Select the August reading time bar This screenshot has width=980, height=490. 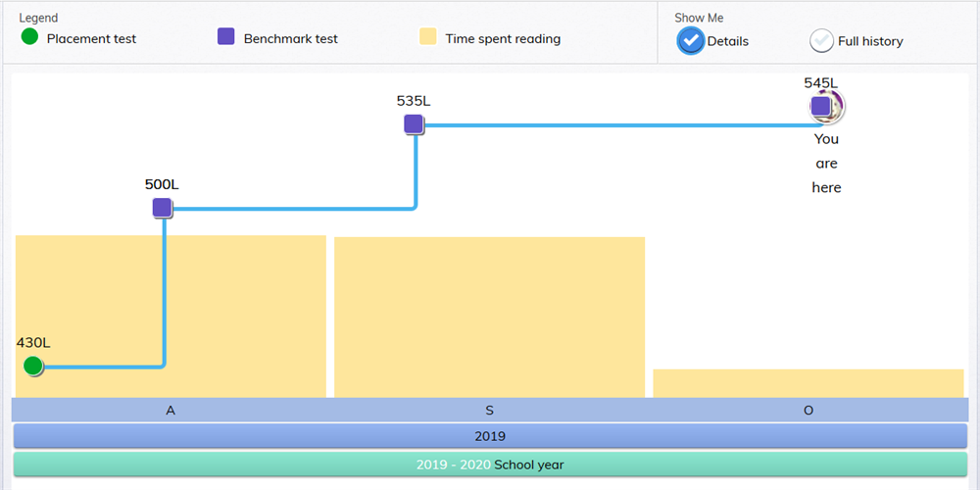(171, 316)
